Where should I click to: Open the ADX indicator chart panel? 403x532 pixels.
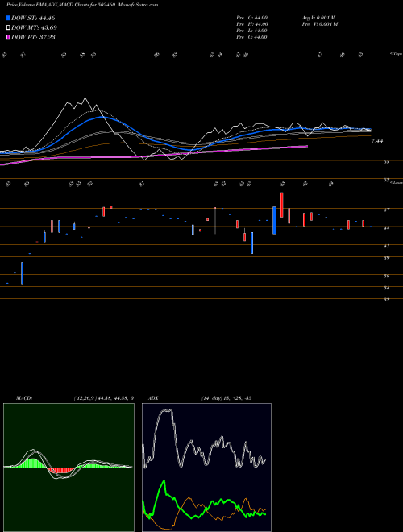click(206, 468)
